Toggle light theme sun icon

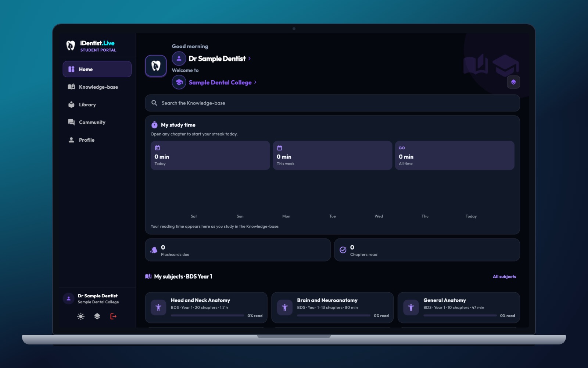point(81,316)
